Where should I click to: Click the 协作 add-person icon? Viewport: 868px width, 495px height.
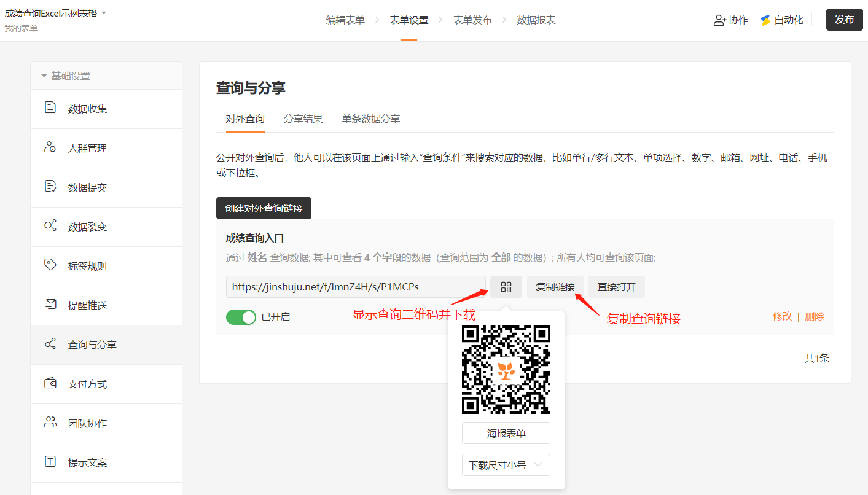click(x=720, y=20)
